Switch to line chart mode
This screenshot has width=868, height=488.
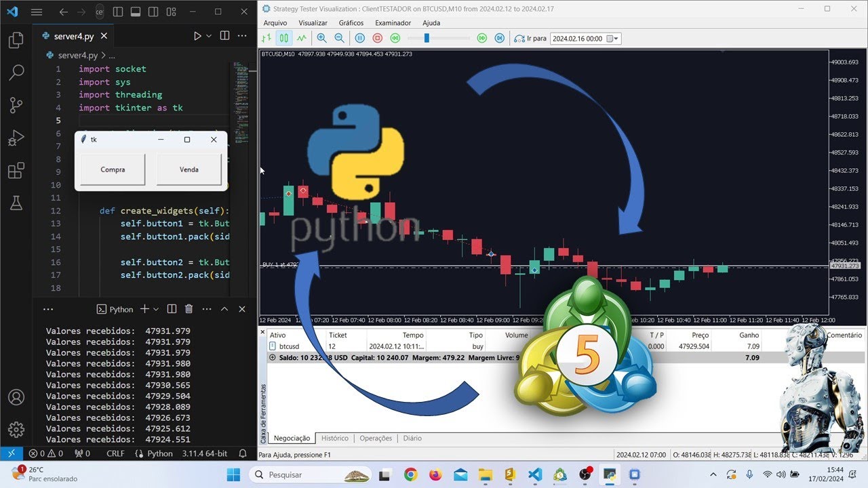(x=301, y=39)
